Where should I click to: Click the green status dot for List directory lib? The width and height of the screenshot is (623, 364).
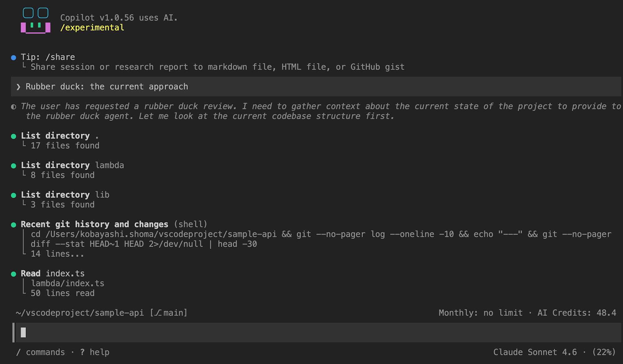click(x=13, y=195)
